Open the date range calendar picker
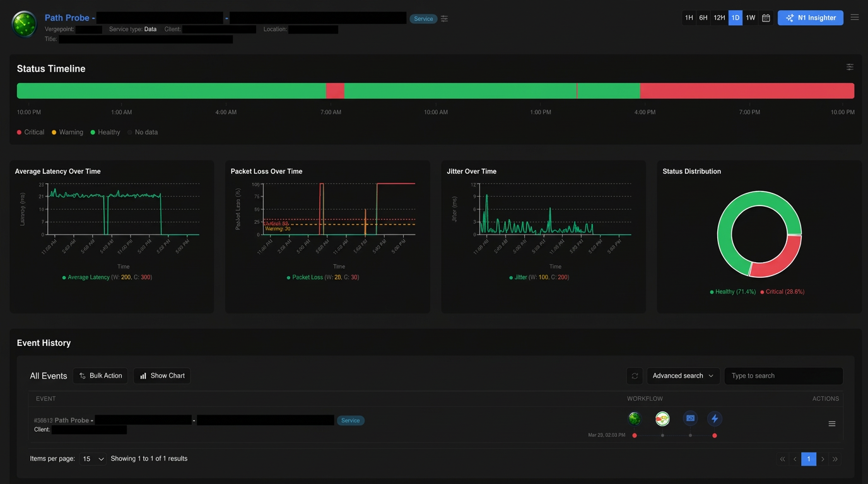The width and height of the screenshot is (868, 484). pyautogui.click(x=766, y=18)
